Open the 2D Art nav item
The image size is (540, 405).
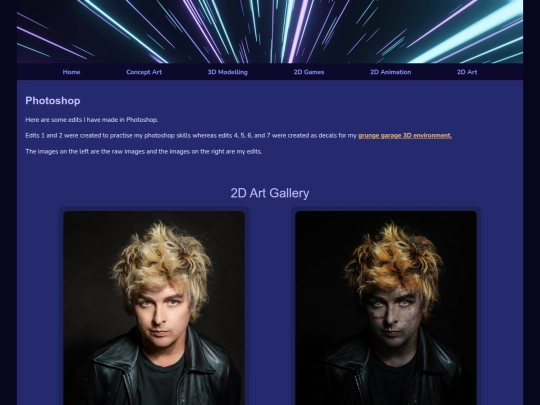467,72
